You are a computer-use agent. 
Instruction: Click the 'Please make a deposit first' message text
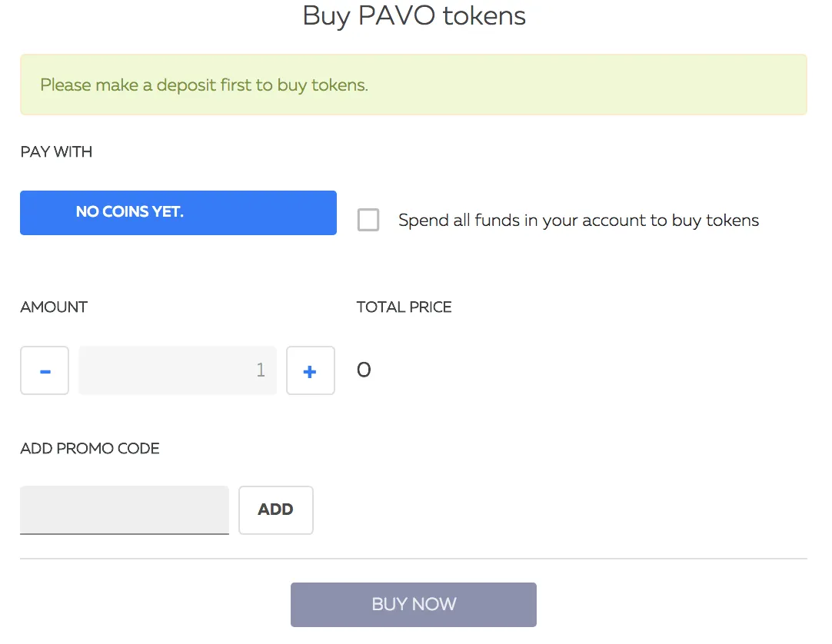click(x=205, y=85)
